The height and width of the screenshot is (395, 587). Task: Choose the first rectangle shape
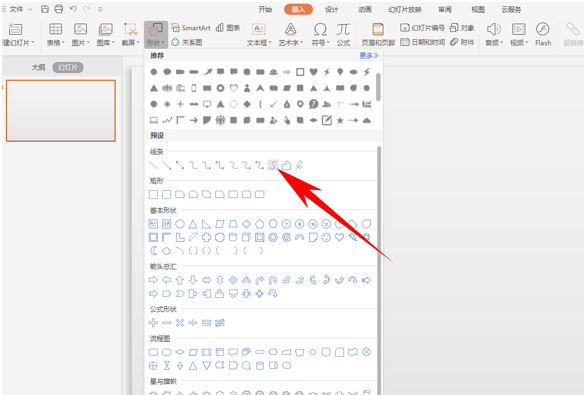tap(153, 194)
